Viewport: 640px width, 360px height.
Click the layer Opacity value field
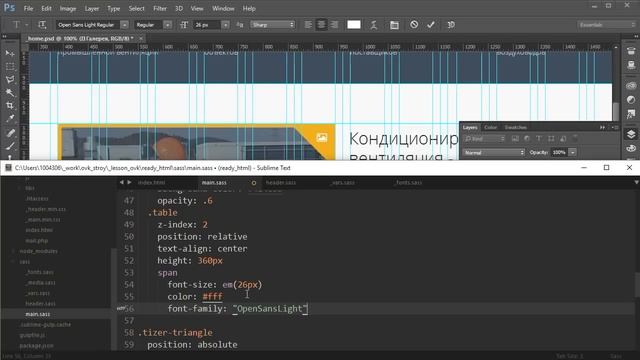[x=559, y=153]
